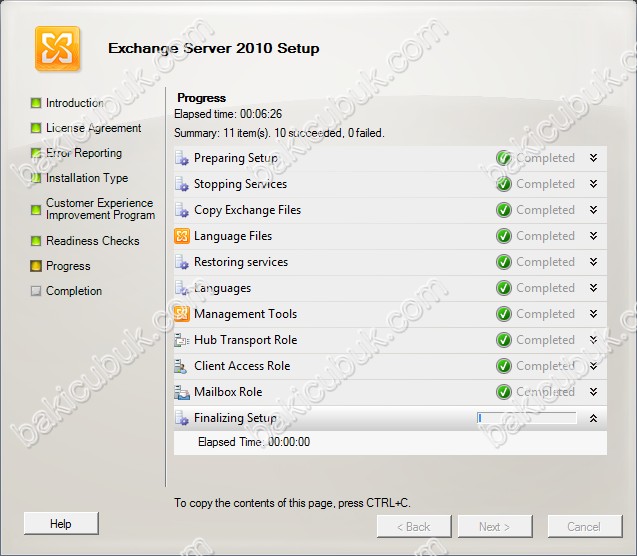Click green checkmark for Languages
This screenshot has width=637, height=556.
504,288
